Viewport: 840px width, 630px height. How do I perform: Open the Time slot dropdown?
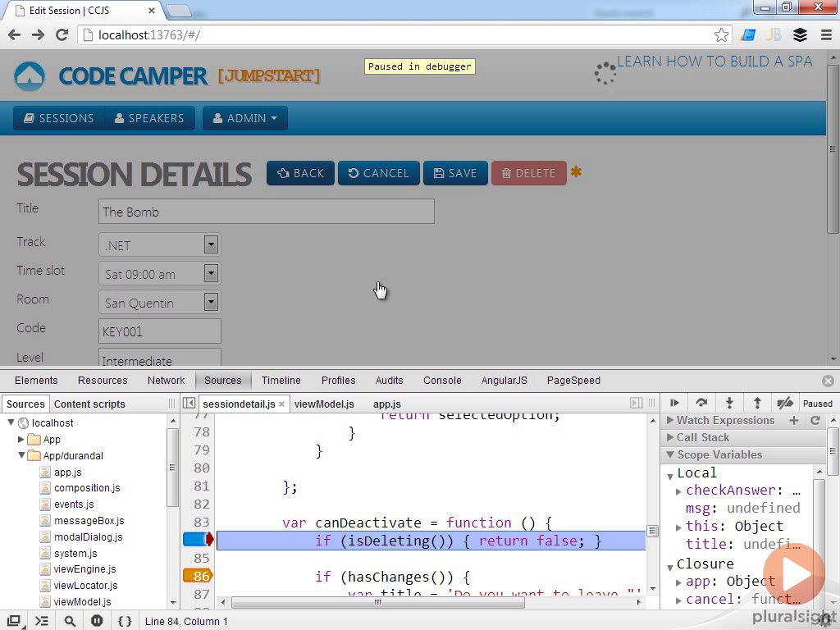[211, 274]
